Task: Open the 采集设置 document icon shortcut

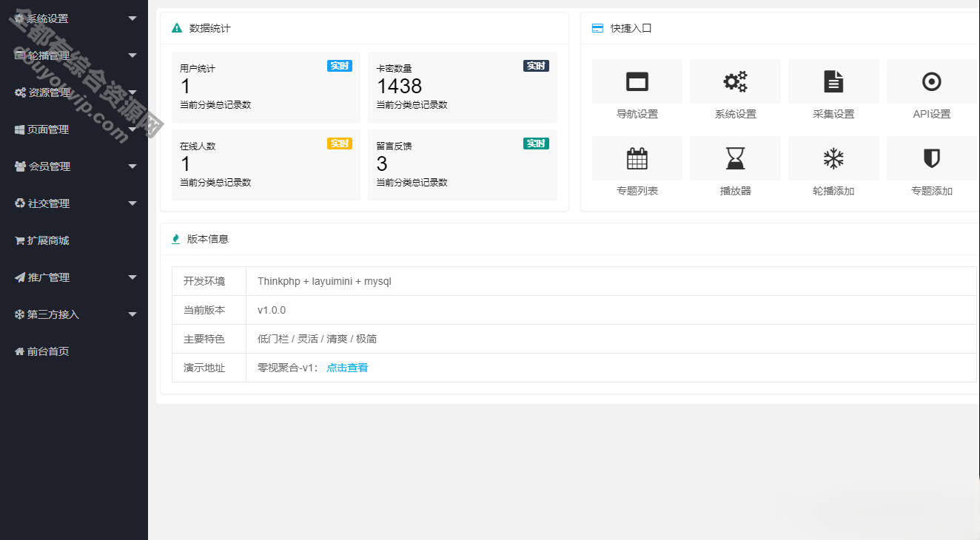Action: (833, 81)
